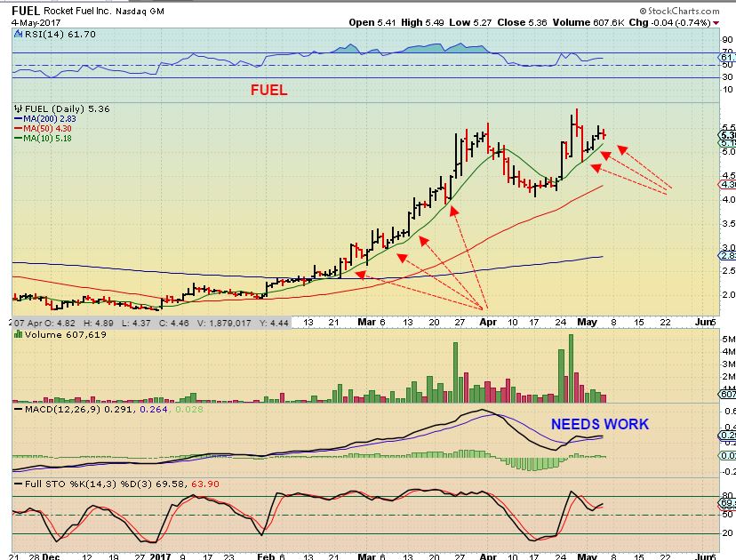736x560 pixels.
Task: Click the tall green volume bar in late March
Action: coord(455,372)
